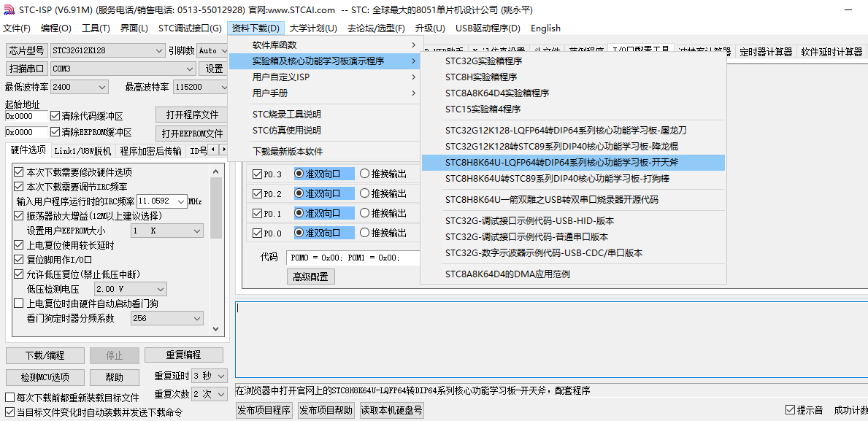Click the right tab scroll arrow beside ID号

(223, 150)
